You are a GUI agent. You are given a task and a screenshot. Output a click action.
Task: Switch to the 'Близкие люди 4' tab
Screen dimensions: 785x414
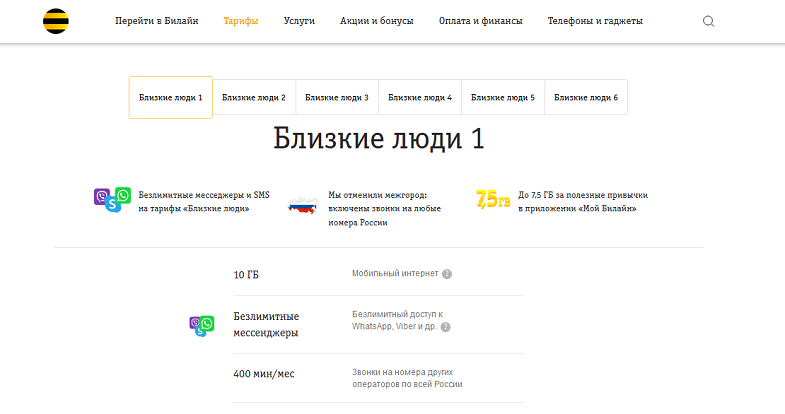[x=420, y=98]
